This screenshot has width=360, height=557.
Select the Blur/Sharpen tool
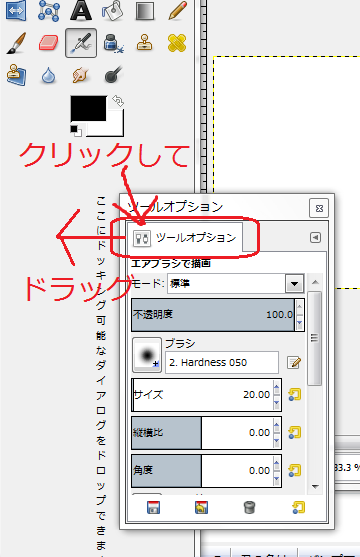coord(49,75)
